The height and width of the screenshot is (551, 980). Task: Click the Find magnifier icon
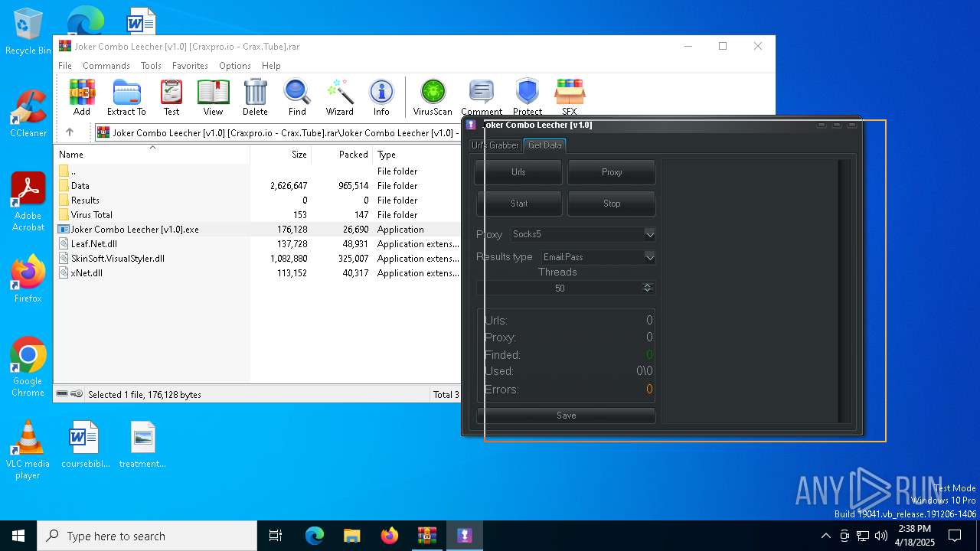coord(297,97)
